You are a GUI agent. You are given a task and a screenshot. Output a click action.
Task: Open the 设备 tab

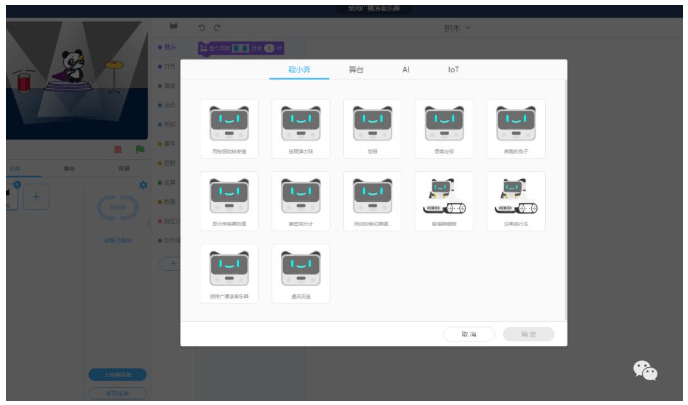[15, 168]
